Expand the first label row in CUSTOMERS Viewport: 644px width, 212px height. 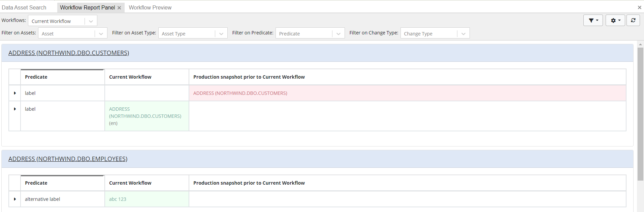[15, 93]
